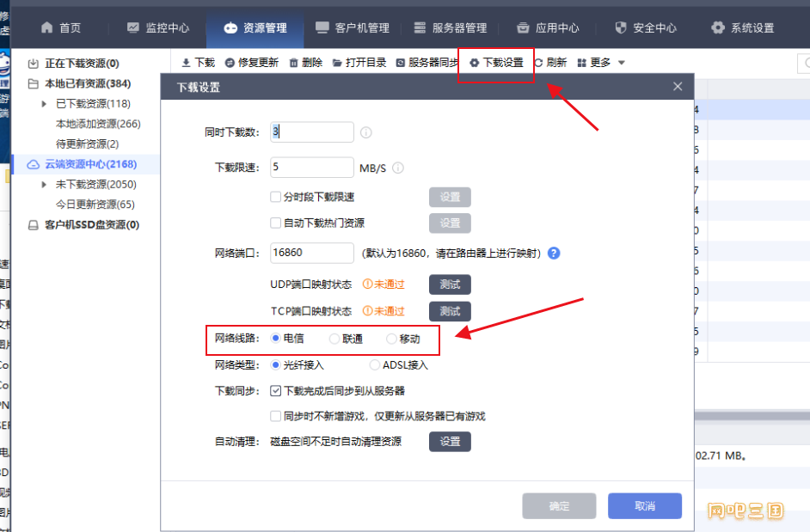Uncheck 下载完成后同步到从服务器 option

tap(276, 390)
